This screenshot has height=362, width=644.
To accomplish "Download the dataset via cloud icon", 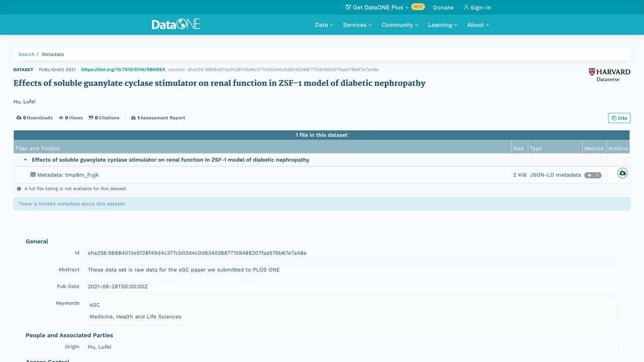I will tap(622, 173).
